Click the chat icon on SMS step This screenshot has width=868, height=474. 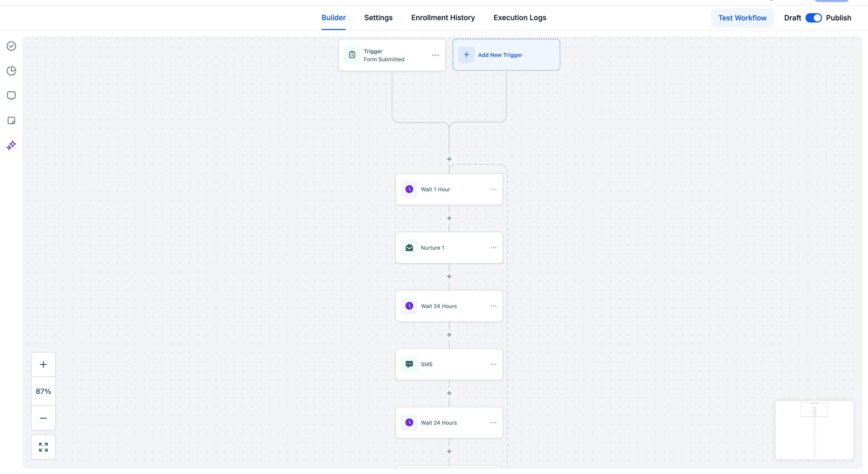(409, 364)
